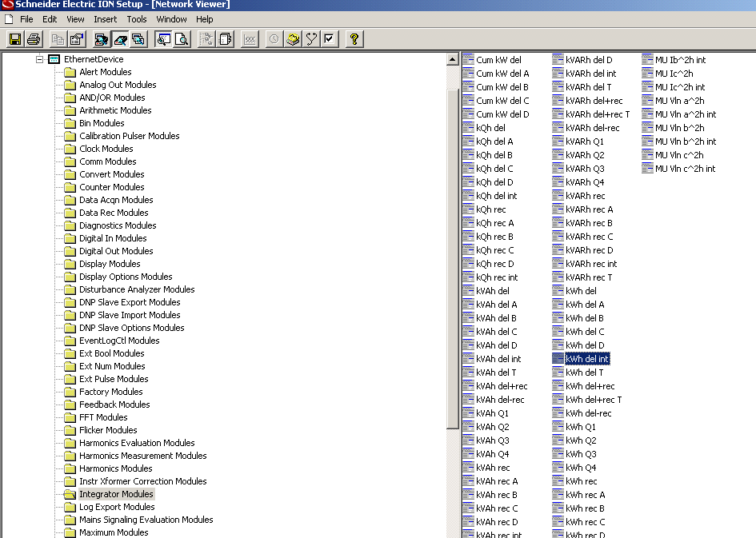The width and height of the screenshot is (756, 538).
Task: Select the kVAh del T module
Action: click(x=496, y=373)
